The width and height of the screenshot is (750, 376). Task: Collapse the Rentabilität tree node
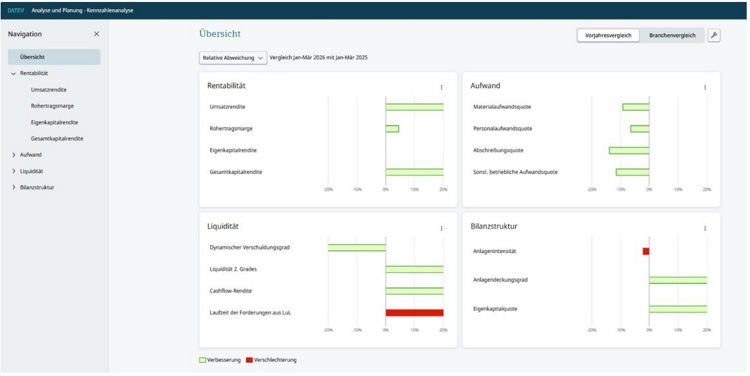tap(13, 74)
